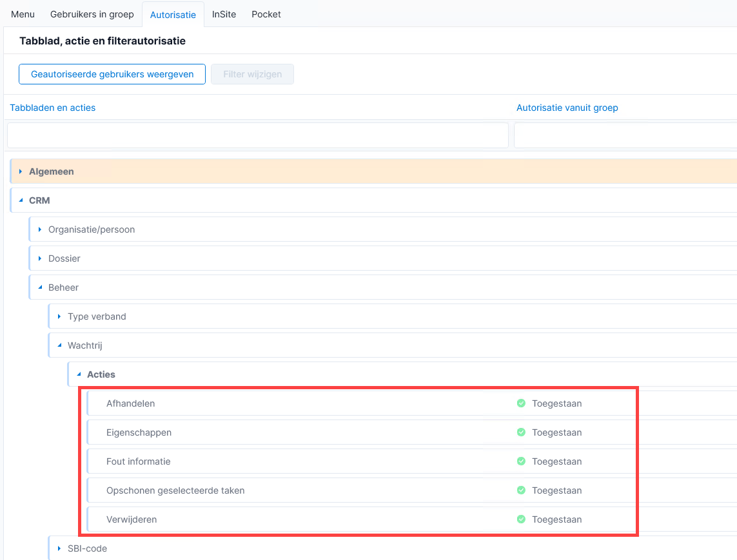Collapse the Acties group arrow

pos(79,374)
